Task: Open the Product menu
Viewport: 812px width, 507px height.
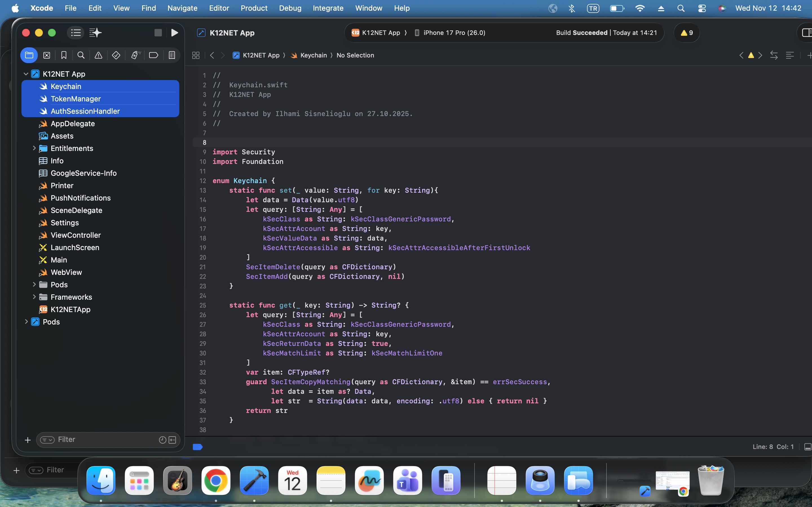Action: (254, 8)
